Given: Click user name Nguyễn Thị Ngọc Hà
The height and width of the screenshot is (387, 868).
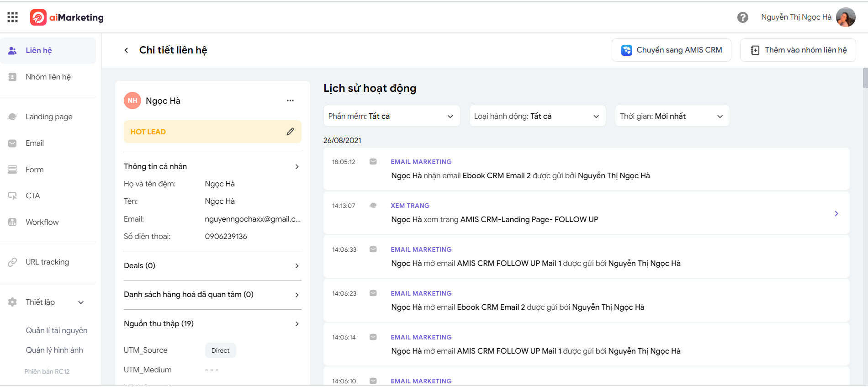Looking at the screenshot, I should [796, 17].
